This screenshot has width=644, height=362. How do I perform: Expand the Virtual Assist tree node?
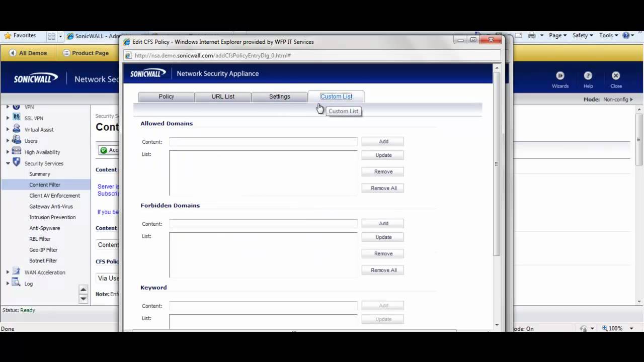point(8,130)
